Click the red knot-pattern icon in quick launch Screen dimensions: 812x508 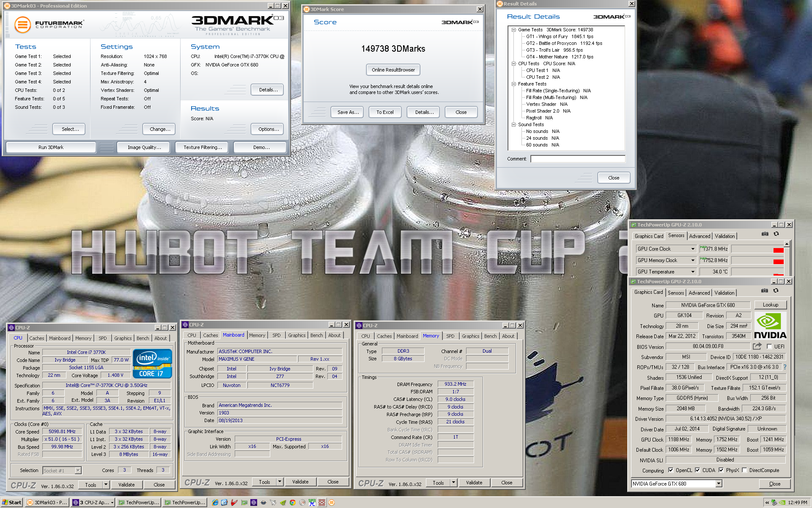(x=322, y=502)
